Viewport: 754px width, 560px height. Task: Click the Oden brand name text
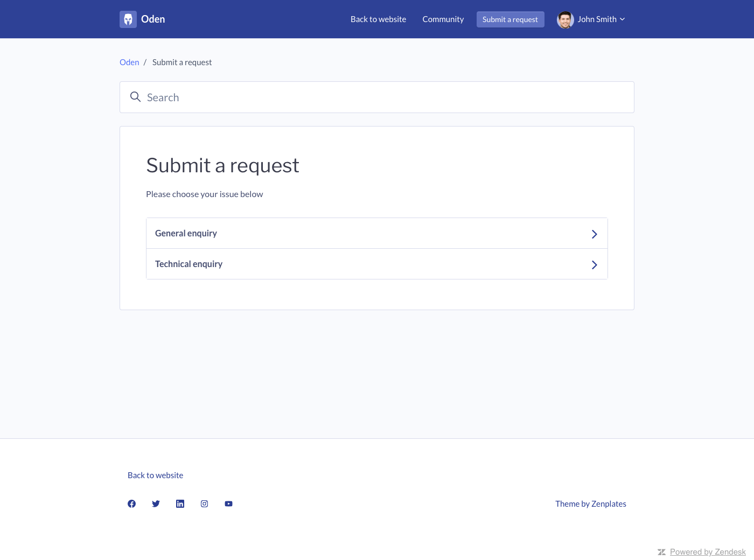pos(153,19)
